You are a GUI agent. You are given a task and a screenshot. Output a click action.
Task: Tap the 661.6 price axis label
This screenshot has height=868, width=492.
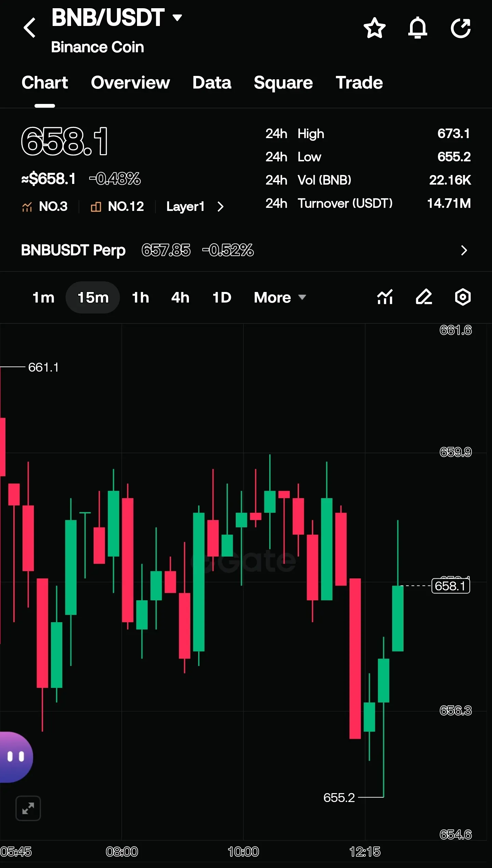(455, 330)
